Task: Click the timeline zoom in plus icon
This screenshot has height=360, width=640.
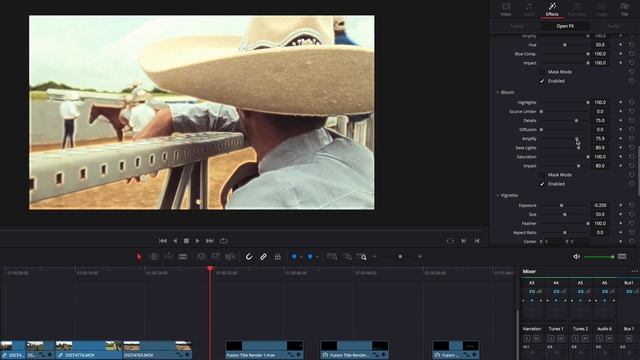Action: point(420,257)
